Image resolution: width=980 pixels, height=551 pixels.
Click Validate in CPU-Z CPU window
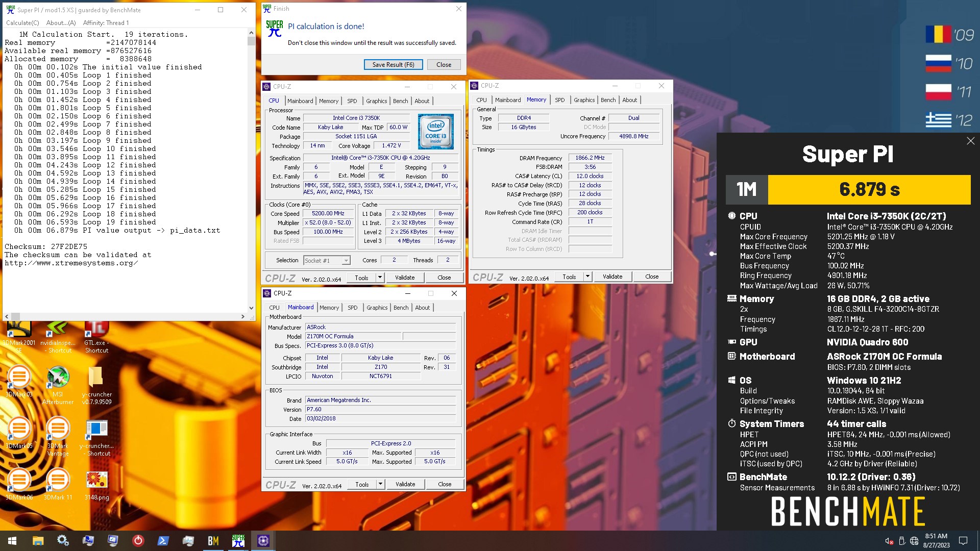coord(405,278)
